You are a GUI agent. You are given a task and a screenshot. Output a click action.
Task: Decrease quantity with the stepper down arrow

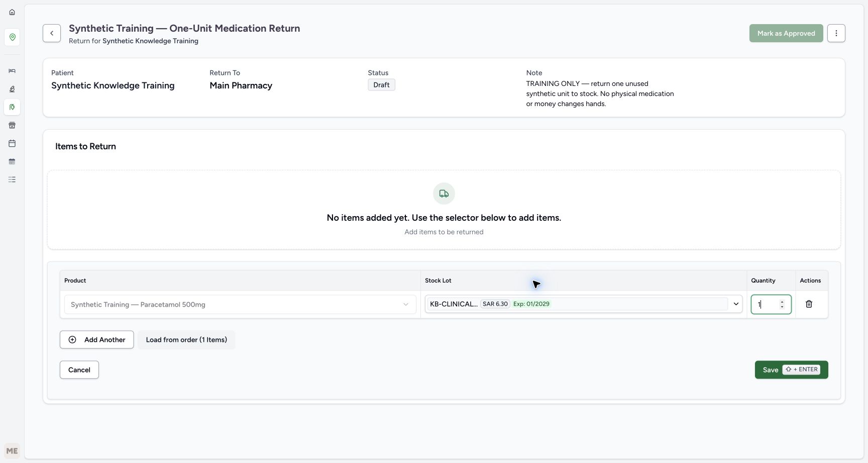(x=782, y=307)
